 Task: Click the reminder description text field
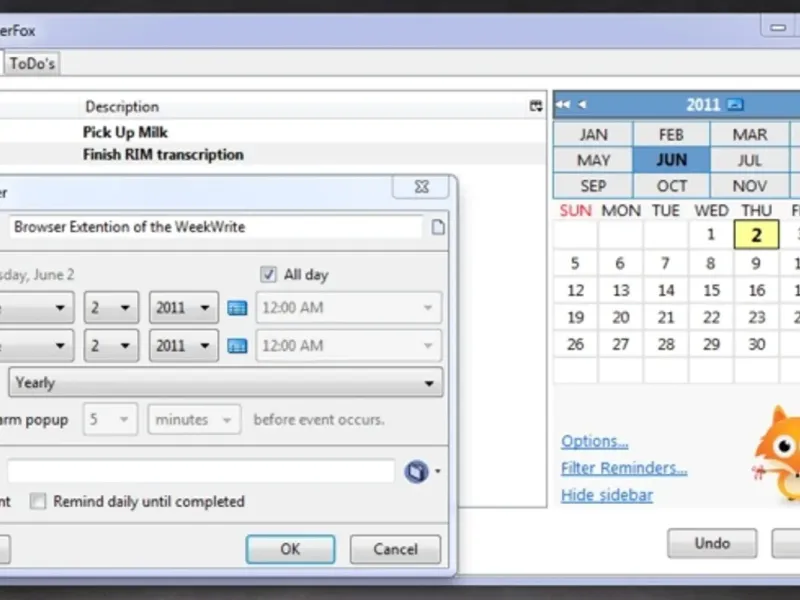point(215,227)
